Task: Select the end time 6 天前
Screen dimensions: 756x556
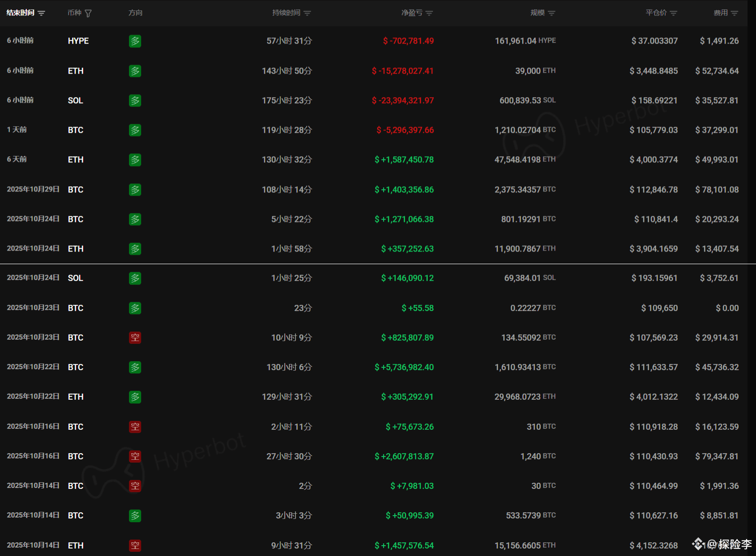Action: tap(17, 160)
